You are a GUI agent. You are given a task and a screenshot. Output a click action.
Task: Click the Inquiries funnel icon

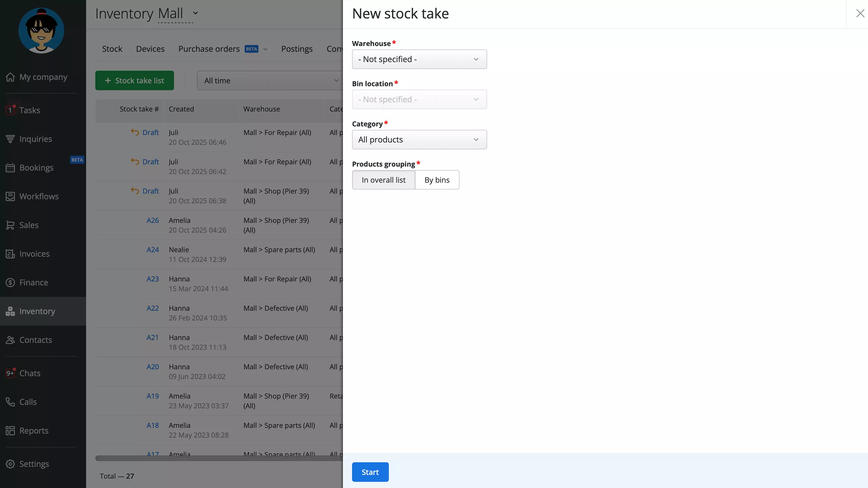pos(10,139)
